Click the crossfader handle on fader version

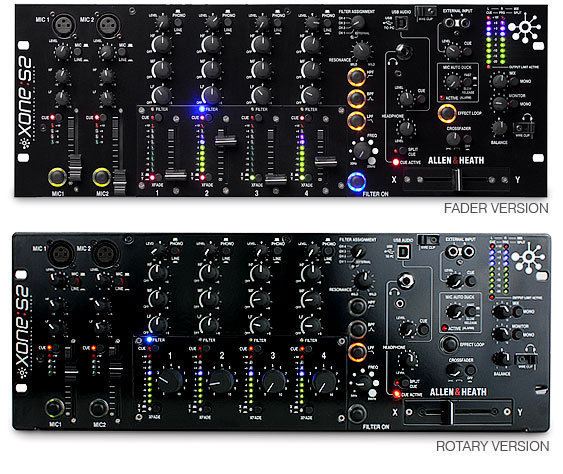pyautogui.click(x=458, y=179)
